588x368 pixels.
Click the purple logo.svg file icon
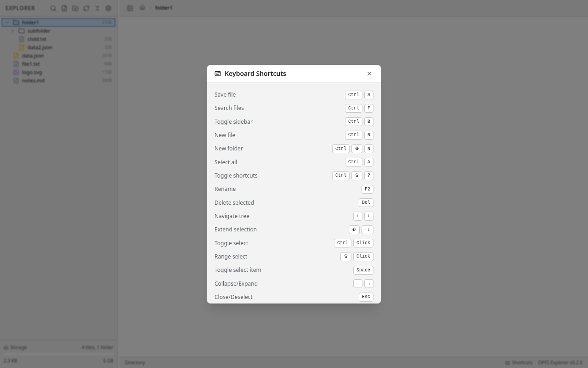coord(16,72)
